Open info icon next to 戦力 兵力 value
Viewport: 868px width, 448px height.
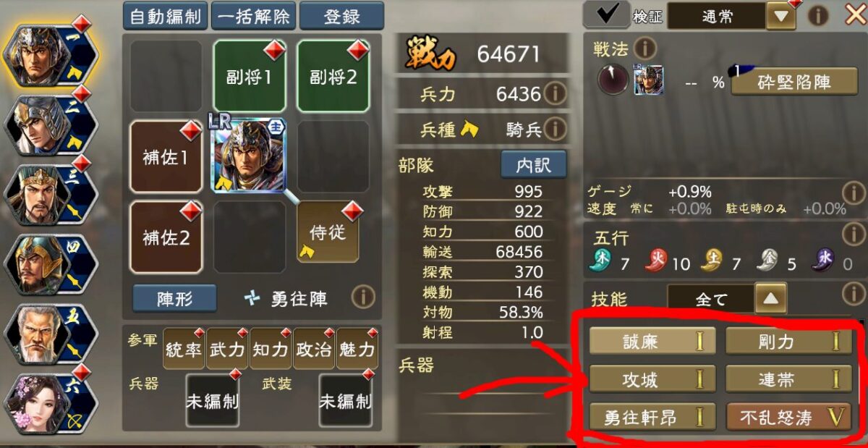[555, 93]
